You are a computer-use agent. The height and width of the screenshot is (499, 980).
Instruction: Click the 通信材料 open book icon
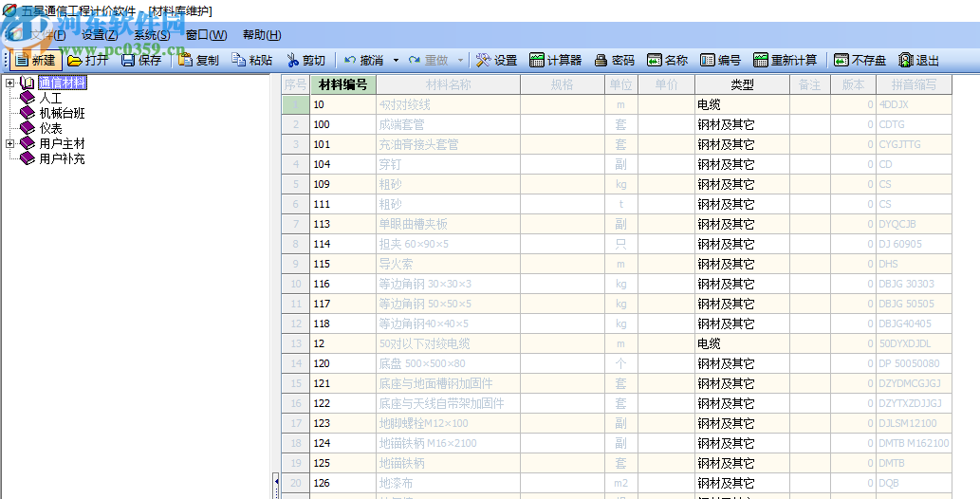point(27,83)
